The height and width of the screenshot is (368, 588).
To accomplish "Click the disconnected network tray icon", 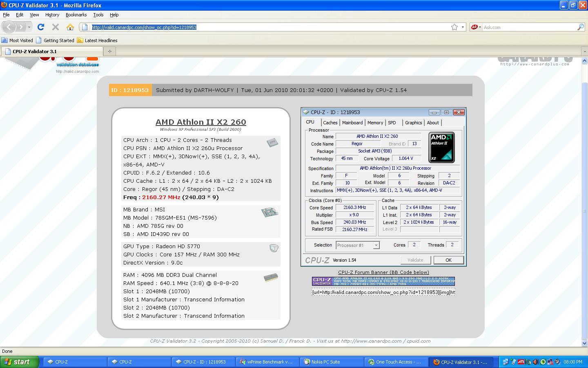I will (x=550, y=362).
